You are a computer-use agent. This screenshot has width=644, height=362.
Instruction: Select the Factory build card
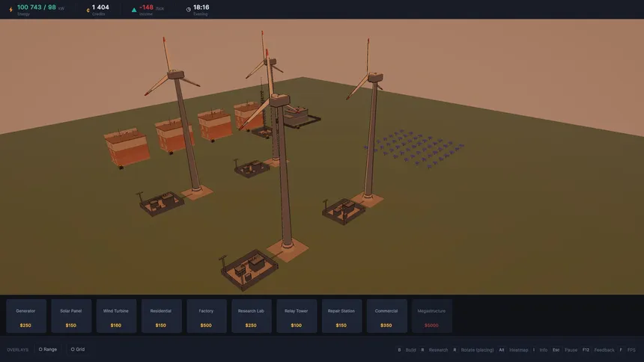point(206,316)
